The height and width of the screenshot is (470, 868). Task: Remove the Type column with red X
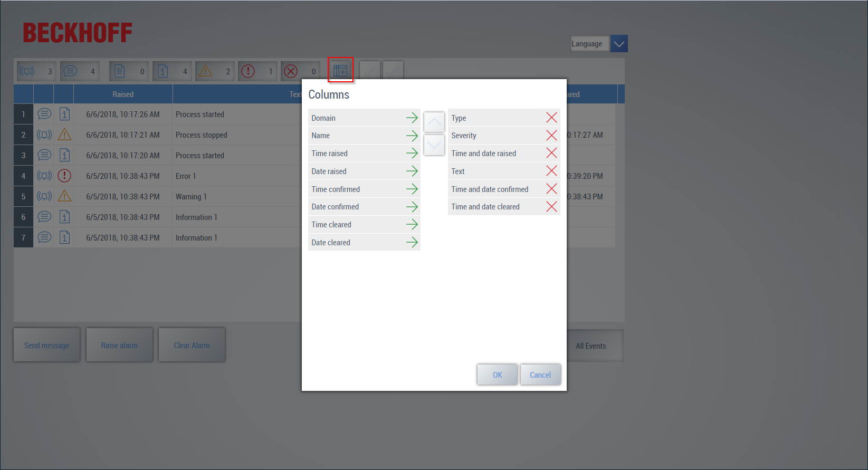click(x=551, y=118)
